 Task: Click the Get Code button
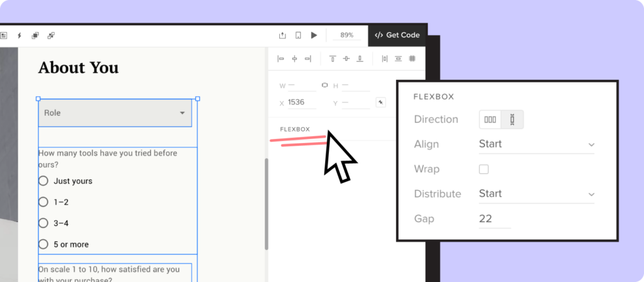click(397, 35)
